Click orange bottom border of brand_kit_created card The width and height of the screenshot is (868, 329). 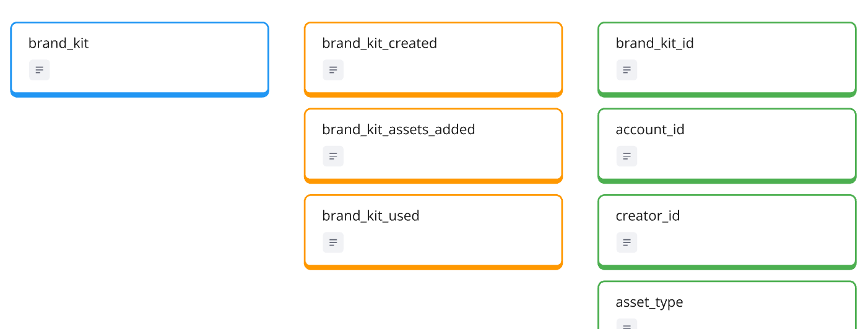coord(433,95)
